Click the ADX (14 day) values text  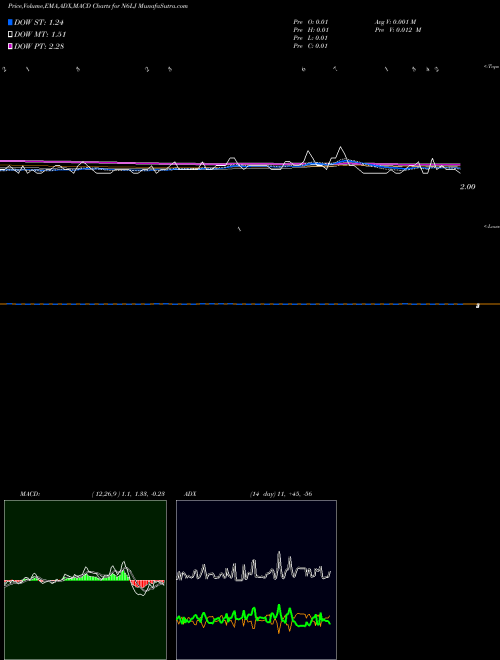pyautogui.click(x=281, y=494)
